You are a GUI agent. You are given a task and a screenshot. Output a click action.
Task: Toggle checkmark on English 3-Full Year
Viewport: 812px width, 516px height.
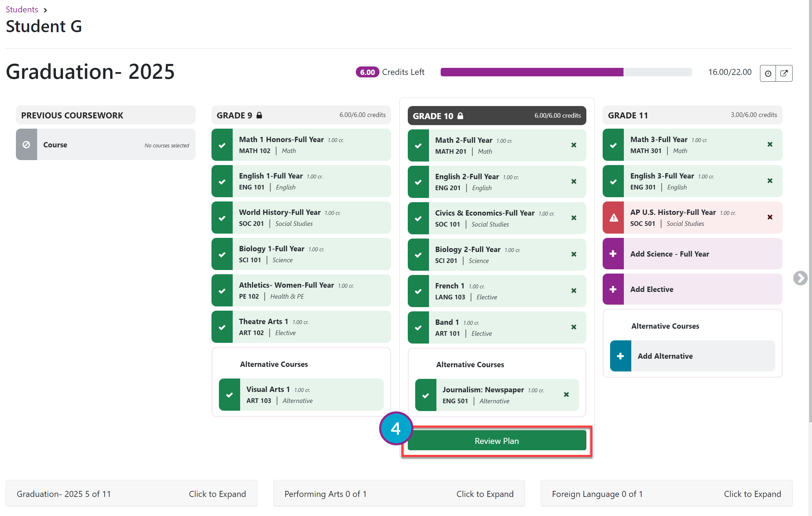pos(613,181)
